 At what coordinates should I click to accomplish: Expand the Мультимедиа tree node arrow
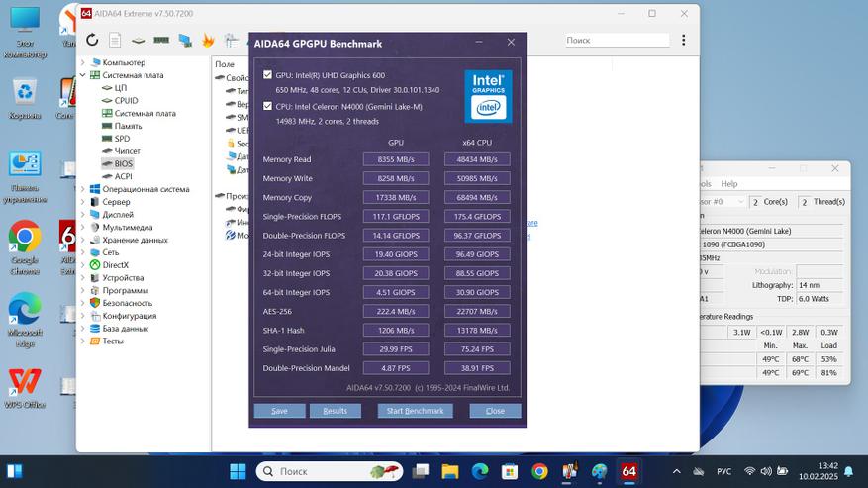point(83,227)
